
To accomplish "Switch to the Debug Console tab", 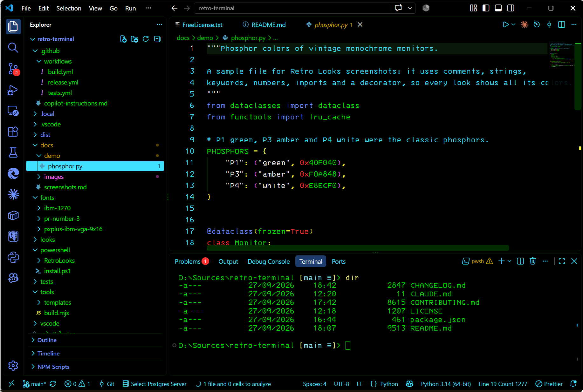I will point(269,261).
